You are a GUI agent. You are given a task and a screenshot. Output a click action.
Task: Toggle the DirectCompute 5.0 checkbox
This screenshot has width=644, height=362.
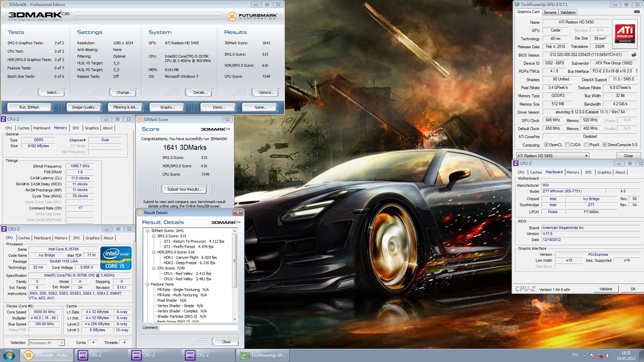(604, 145)
